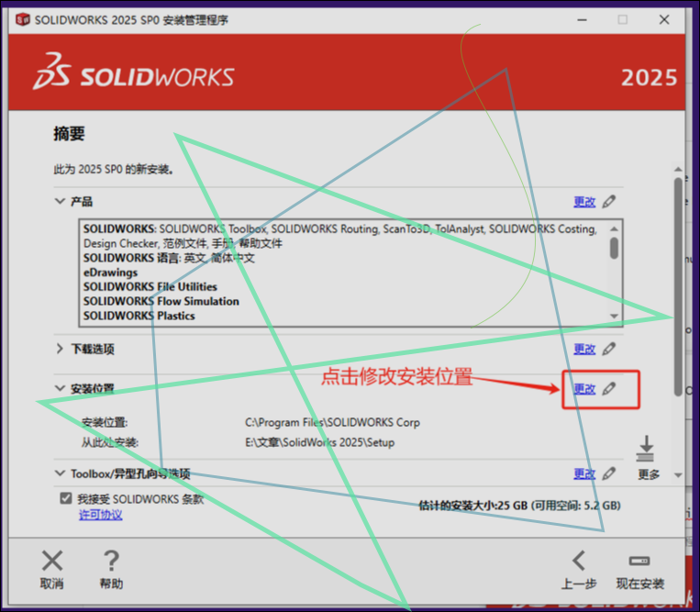700x612 pixels.
Task: Click 更改 link for 安装位置
Action: coord(584,389)
